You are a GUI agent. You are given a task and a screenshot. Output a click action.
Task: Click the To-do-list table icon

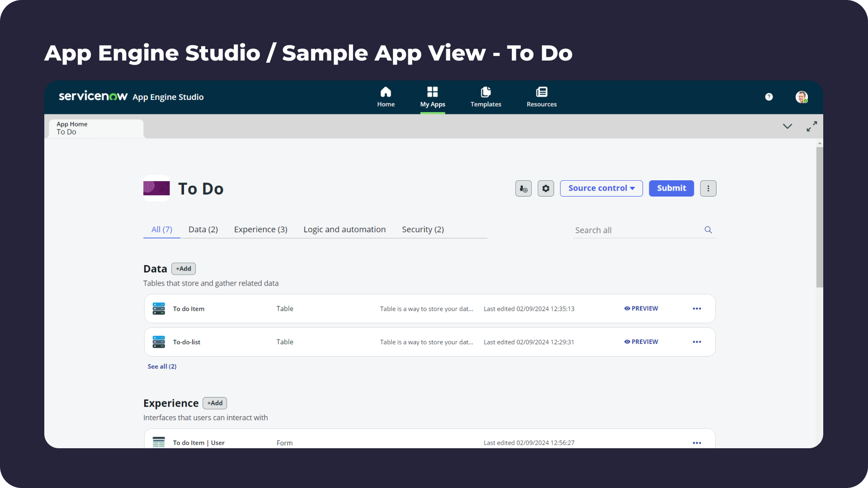pyautogui.click(x=159, y=342)
